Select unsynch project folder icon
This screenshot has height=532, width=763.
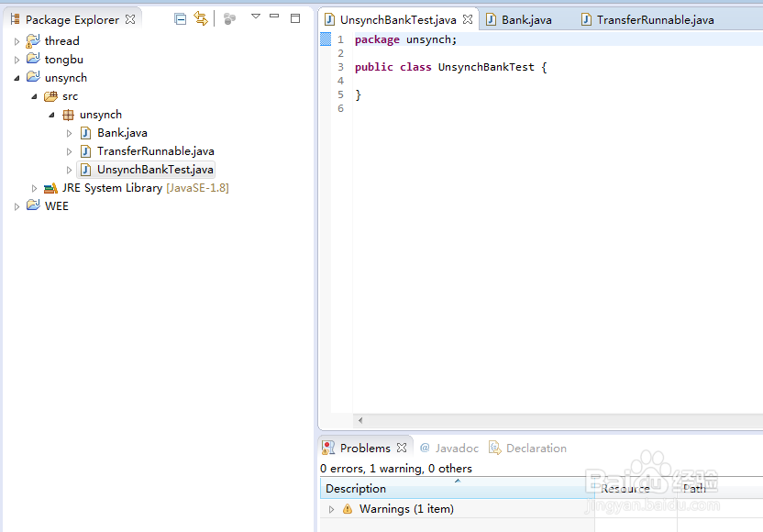pyautogui.click(x=33, y=77)
